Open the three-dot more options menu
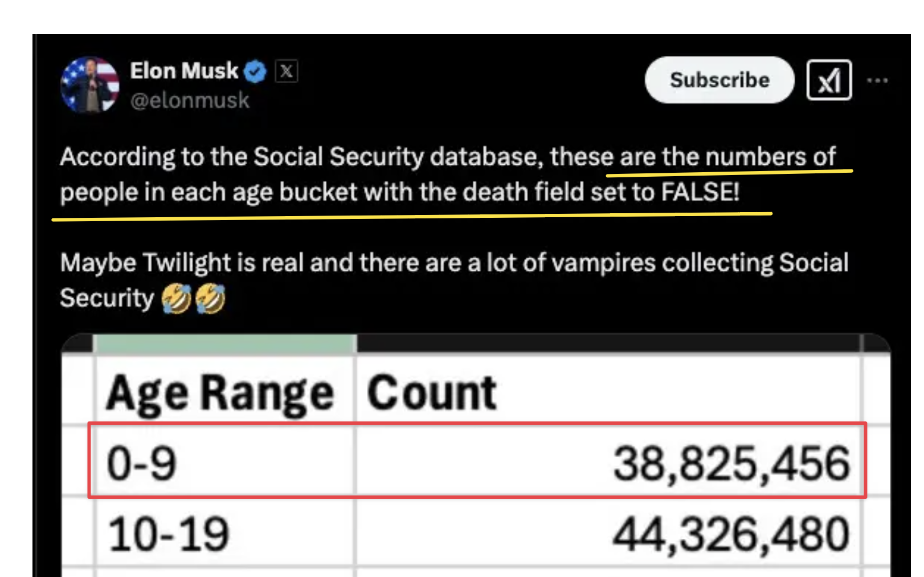Viewport: 924px width, 577px height. tap(877, 80)
